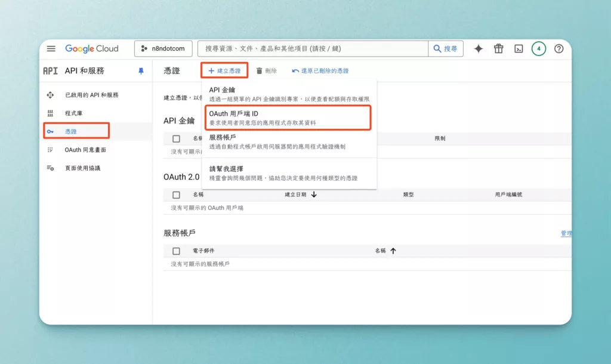This screenshot has width=611, height=364.
Task: Sort service accounts by 名稱 column
Action: 385,251
